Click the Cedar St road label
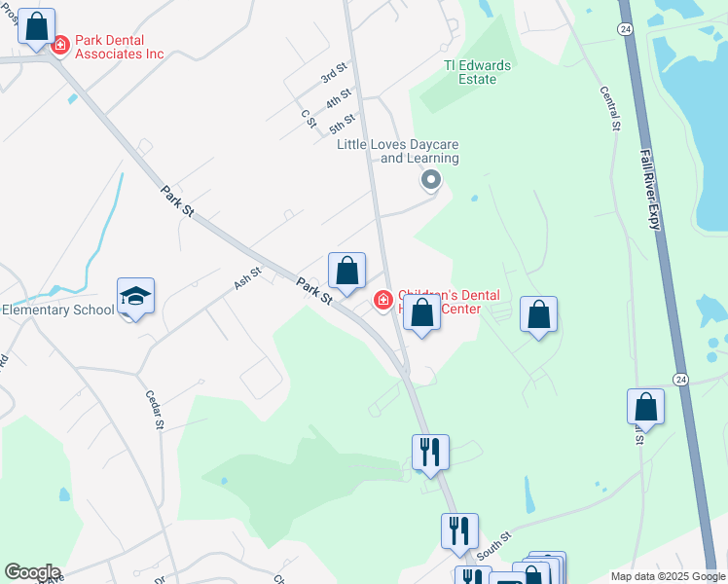The width and height of the screenshot is (728, 584). coord(155,410)
